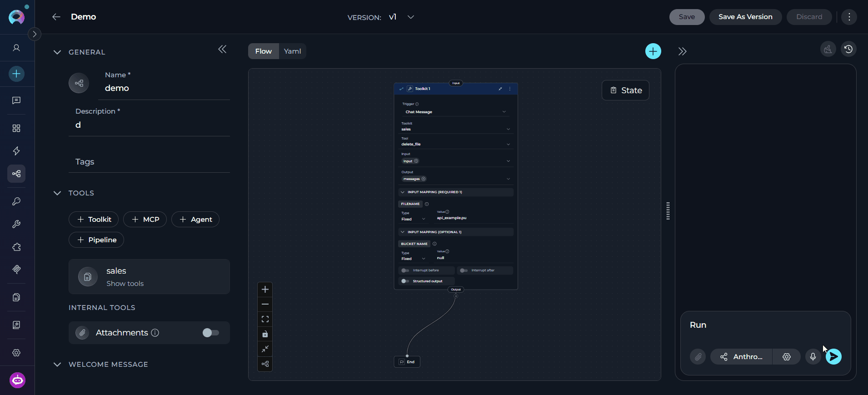Open the three-dot more options menu
Viewport: 868px width, 395px height.
click(849, 17)
